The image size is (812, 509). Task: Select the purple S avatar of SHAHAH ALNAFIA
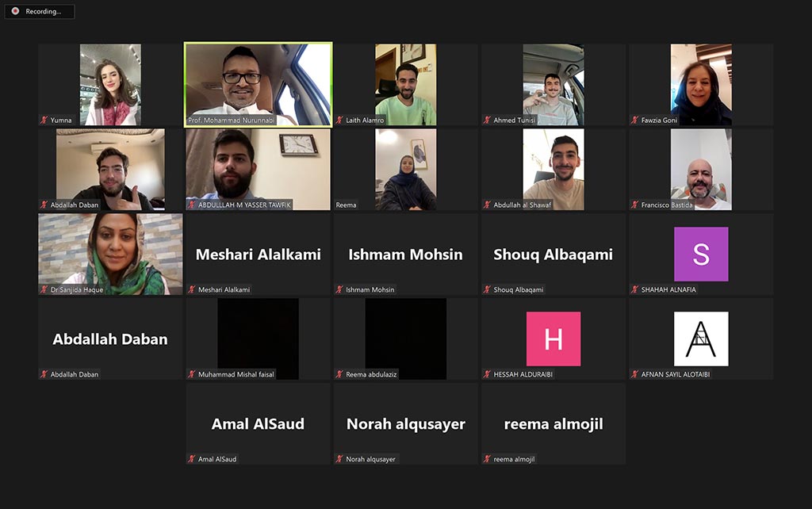[701, 254]
